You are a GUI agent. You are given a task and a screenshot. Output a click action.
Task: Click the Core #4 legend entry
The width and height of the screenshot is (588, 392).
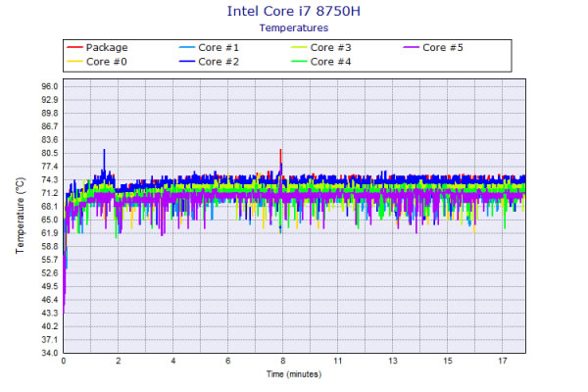321,62
